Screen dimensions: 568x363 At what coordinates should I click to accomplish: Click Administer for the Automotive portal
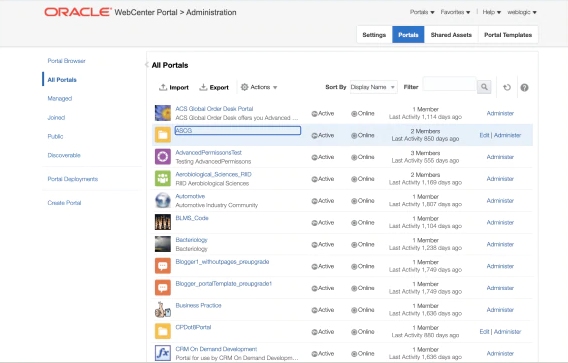500,201
